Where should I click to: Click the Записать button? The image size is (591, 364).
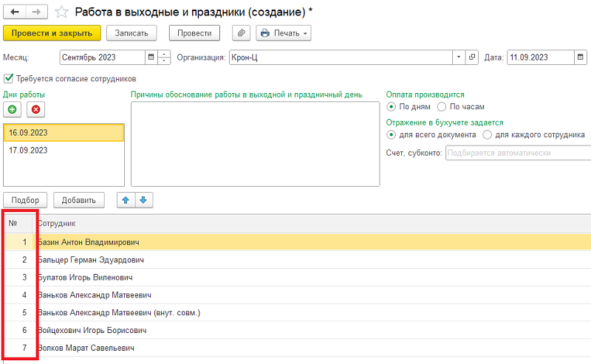[x=131, y=33]
